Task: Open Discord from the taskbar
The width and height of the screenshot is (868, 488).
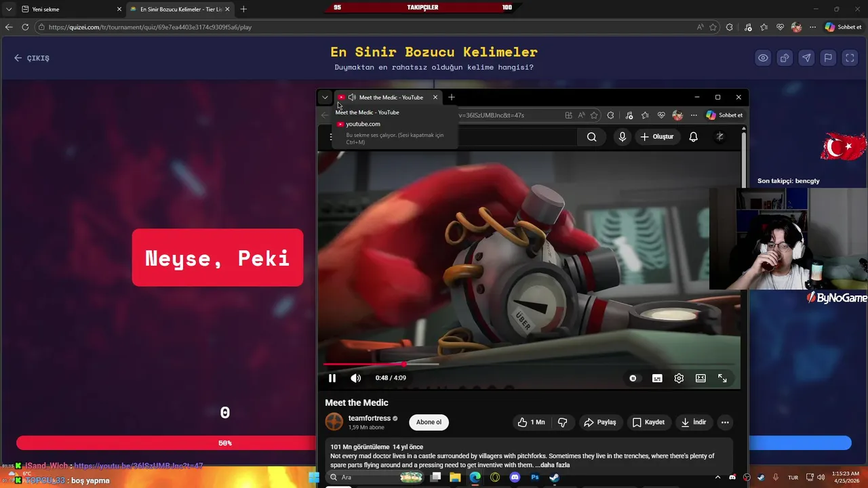Action: (515, 477)
